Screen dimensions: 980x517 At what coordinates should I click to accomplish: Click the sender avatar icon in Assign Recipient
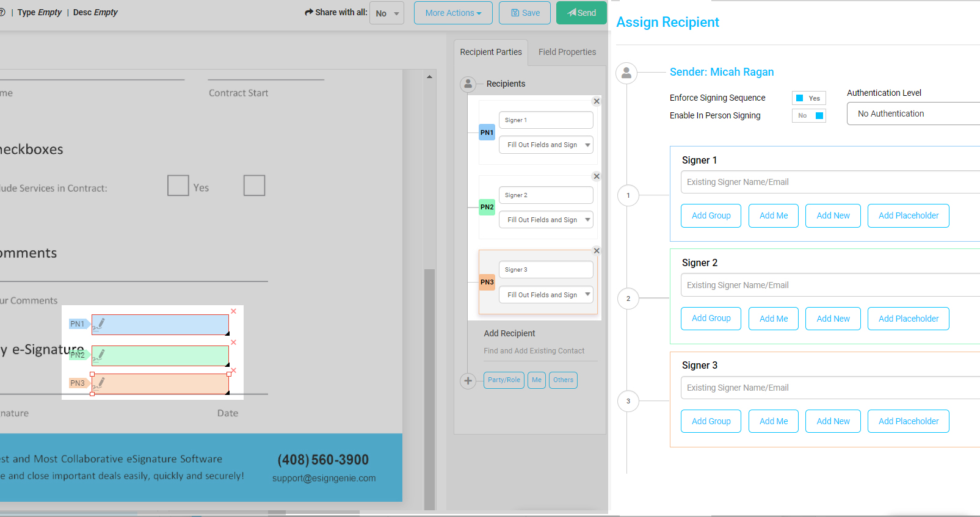626,73
